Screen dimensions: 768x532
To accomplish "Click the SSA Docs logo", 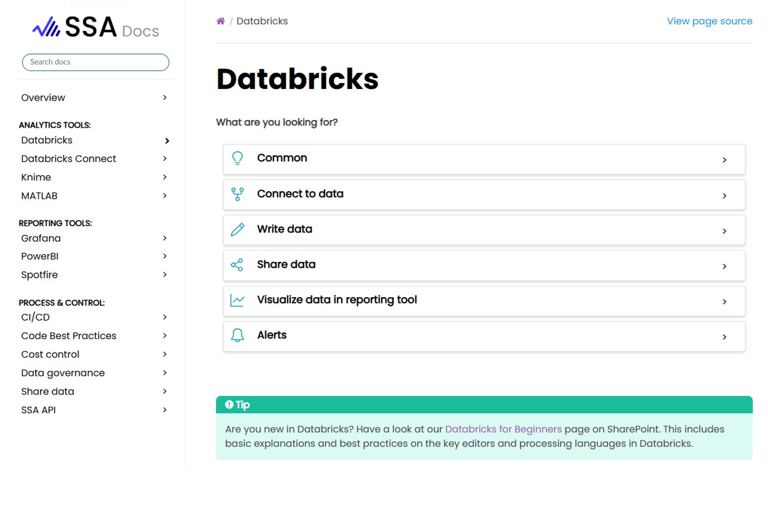I will [95, 27].
